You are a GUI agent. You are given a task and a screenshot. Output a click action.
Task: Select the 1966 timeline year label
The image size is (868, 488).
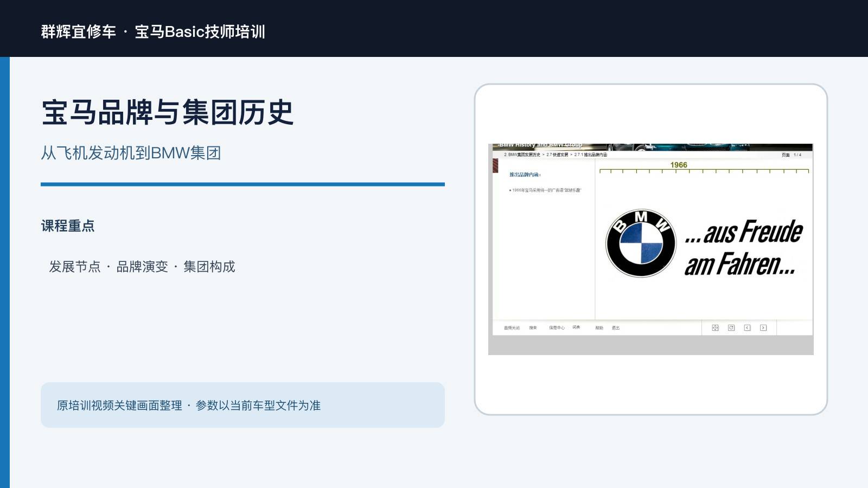(679, 165)
